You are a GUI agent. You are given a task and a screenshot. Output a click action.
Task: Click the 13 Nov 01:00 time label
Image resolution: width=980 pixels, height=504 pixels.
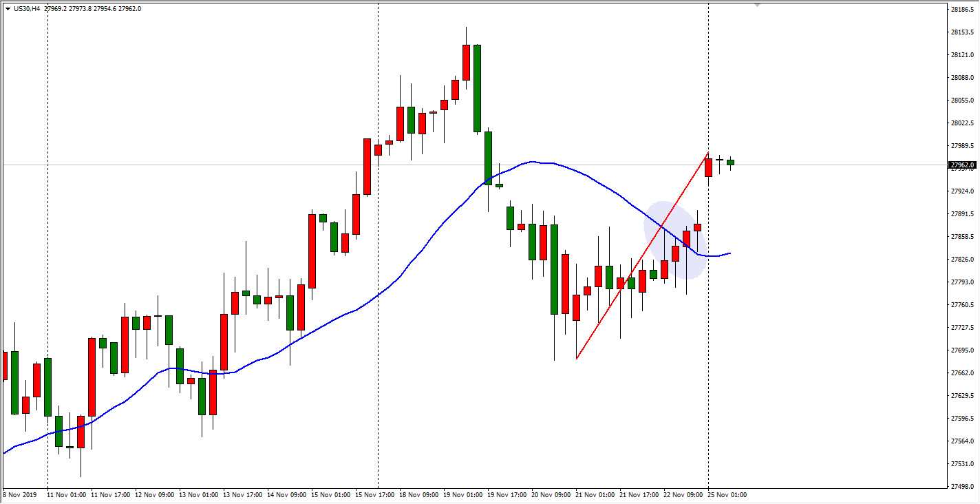coord(199,495)
